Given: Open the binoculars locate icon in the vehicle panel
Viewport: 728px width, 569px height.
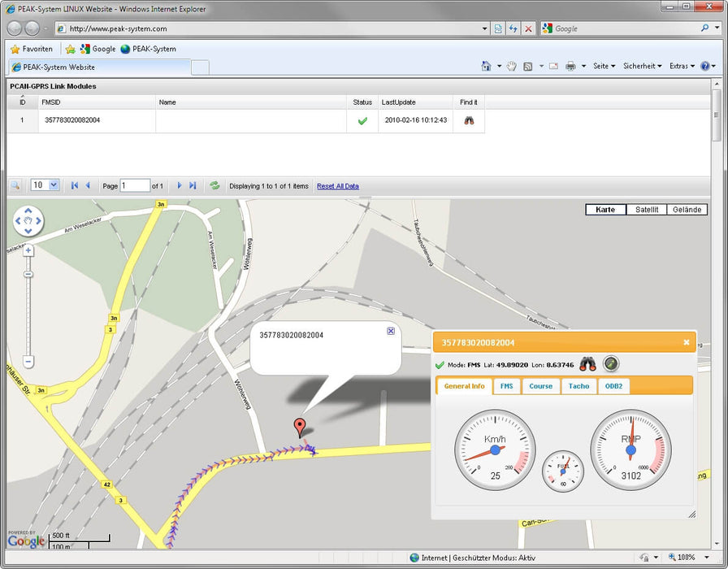Looking at the screenshot, I should 590,365.
